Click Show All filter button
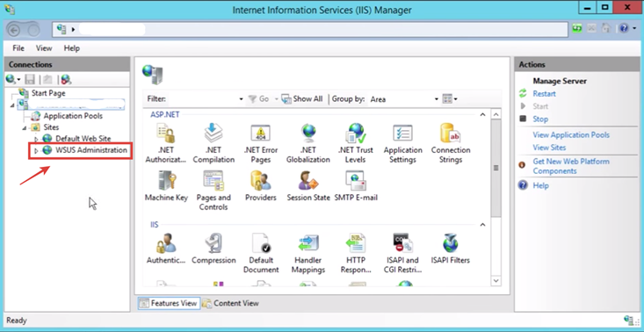The height and width of the screenshot is (332, 644). 302,99
